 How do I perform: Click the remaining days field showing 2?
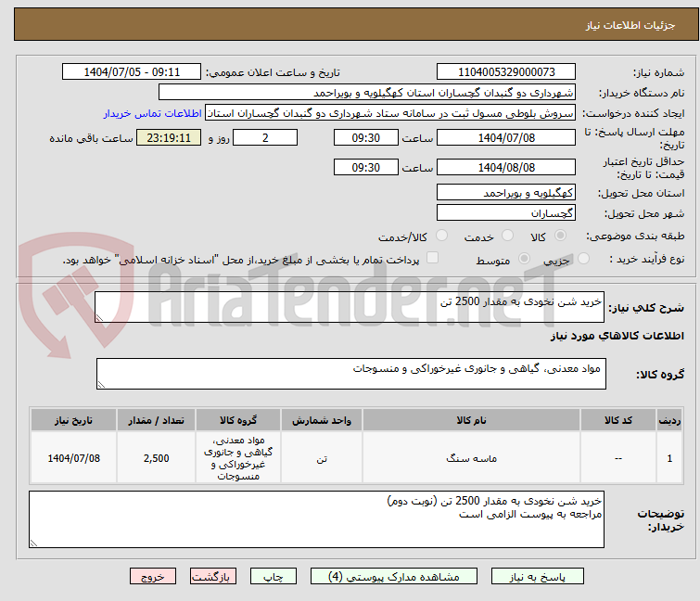(265, 137)
